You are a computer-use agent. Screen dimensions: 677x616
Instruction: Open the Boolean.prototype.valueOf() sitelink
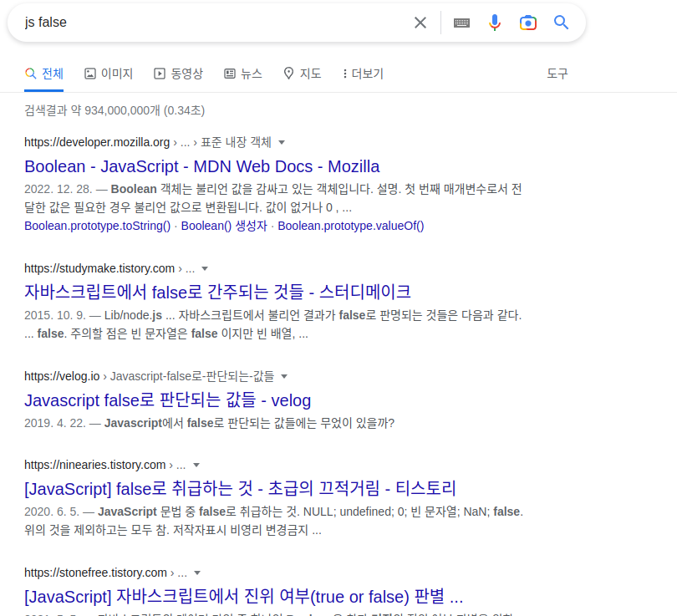coord(350,226)
